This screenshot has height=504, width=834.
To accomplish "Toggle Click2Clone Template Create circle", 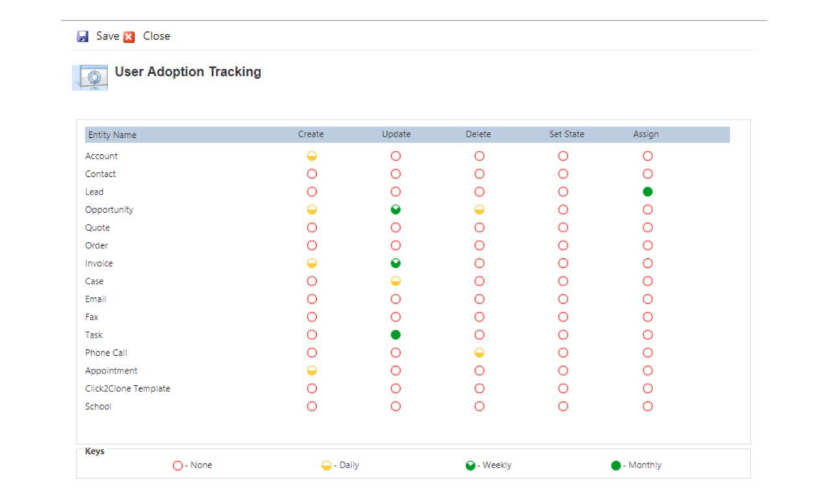I will pos(312,389).
